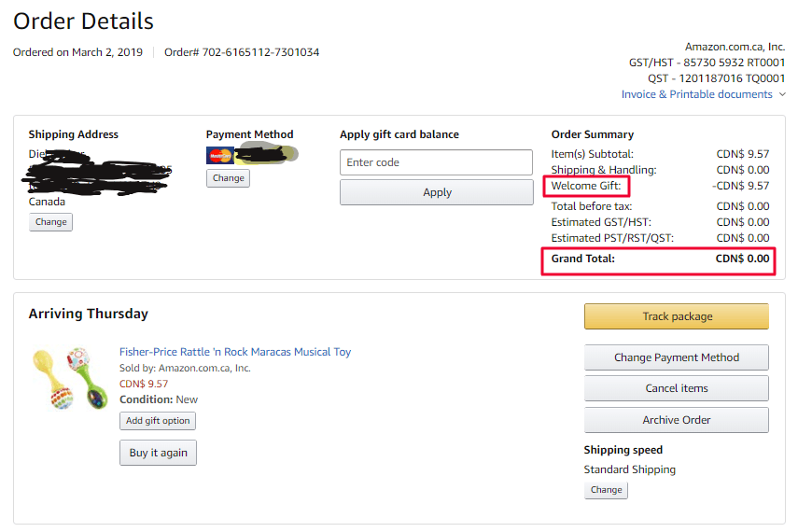Click the gift card code field
This screenshot has height=532, width=798.
436,162
